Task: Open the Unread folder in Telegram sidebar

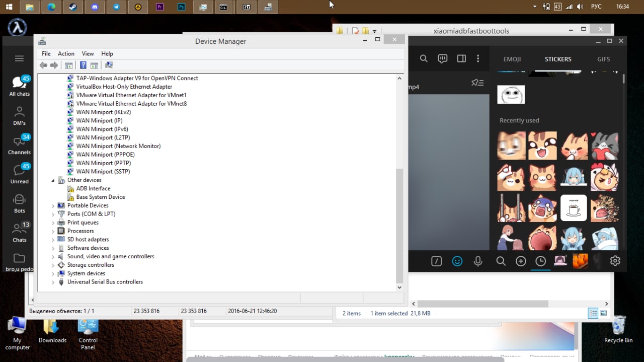Action: point(19,173)
